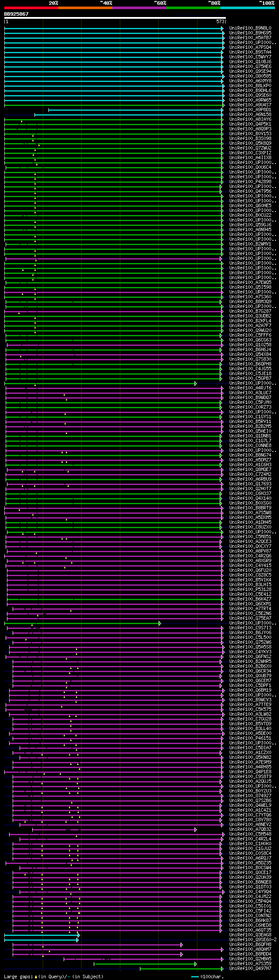Select hit label UniRef100_A7TRT4
Screen dimensions: 279x980
(x=250, y=609)
